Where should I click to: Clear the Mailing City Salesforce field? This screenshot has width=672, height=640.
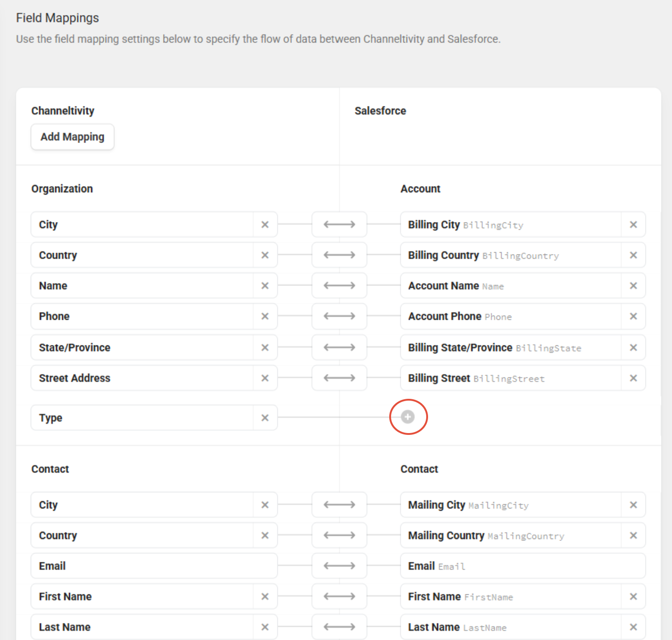coord(633,505)
